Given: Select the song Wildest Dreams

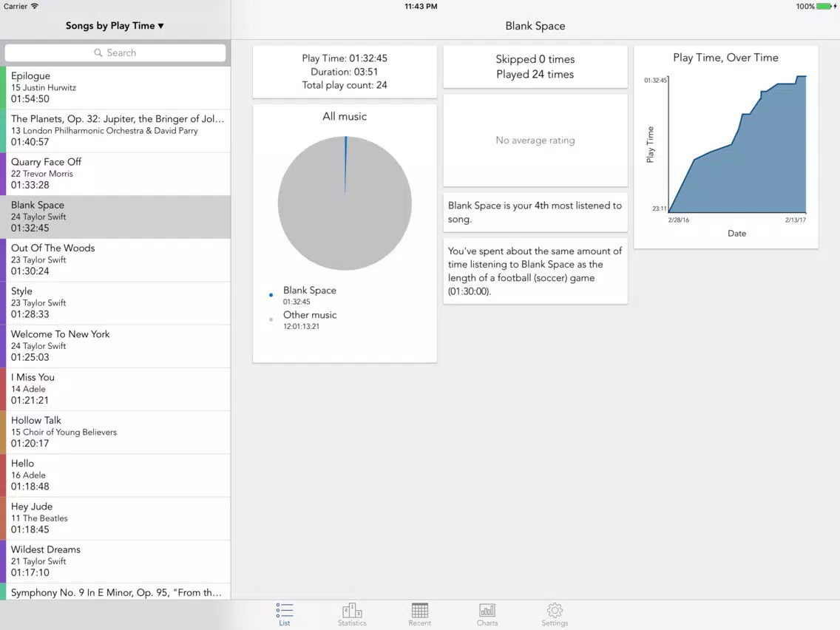Looking at the screenshot, I should point(115,561).
